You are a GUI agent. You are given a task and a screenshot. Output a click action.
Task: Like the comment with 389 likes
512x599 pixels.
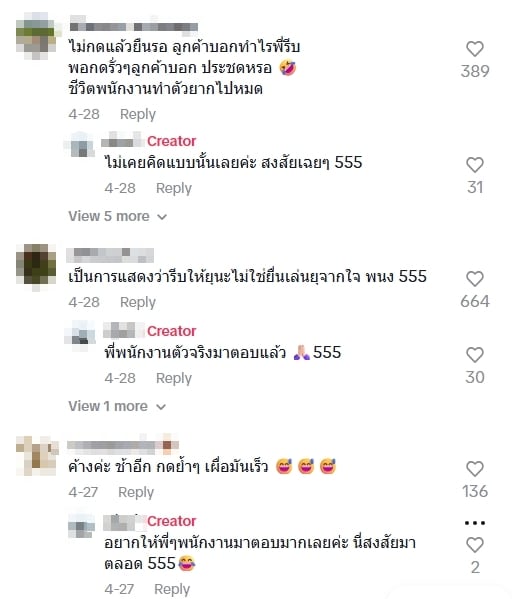(475, 49)
